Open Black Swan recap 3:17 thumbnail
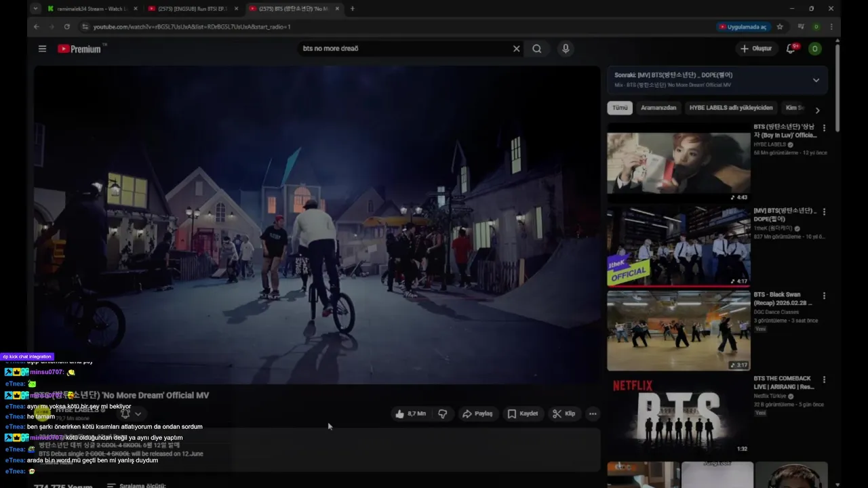Image resolution: width=868 pixels, height=488 pixels. click(x=679, y=331)
